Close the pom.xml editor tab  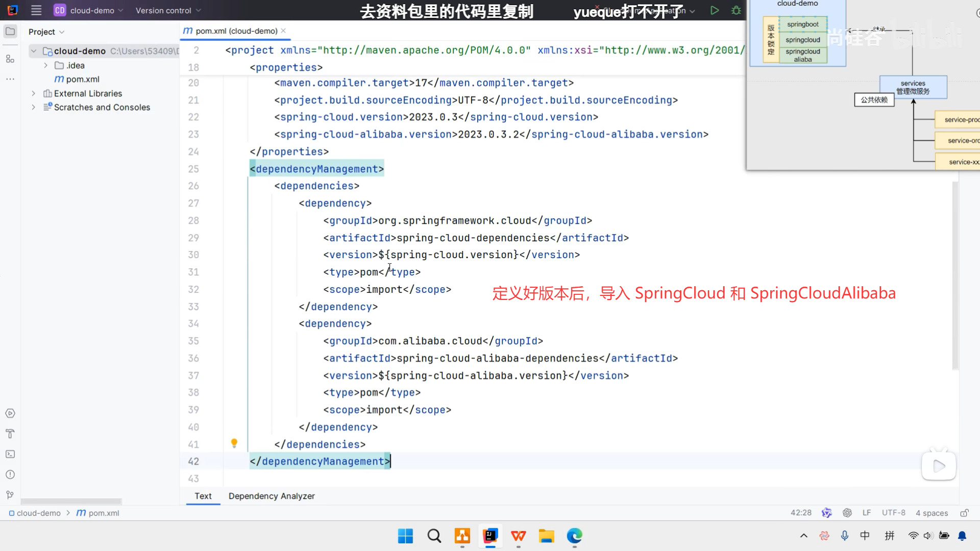pyautogui.click(x=283, y=31)
